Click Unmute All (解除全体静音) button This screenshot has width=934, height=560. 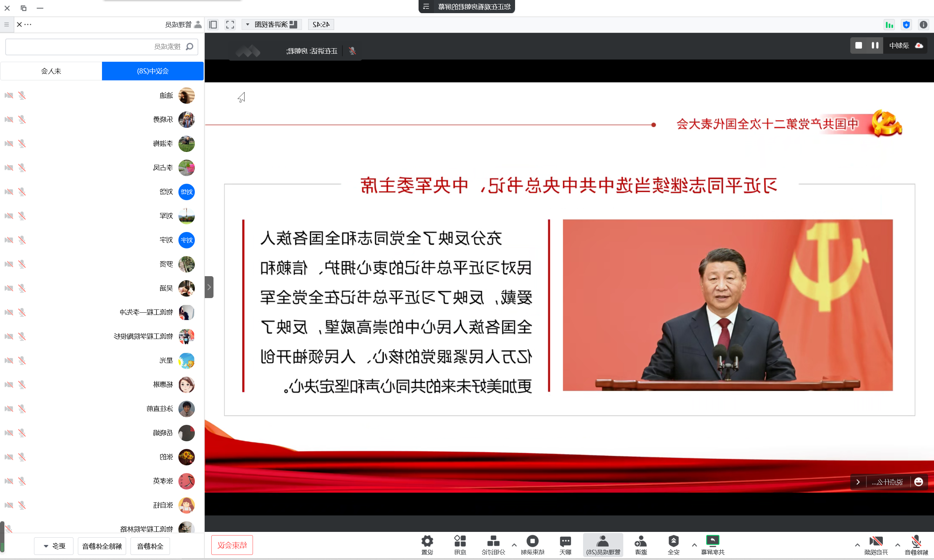102,546
